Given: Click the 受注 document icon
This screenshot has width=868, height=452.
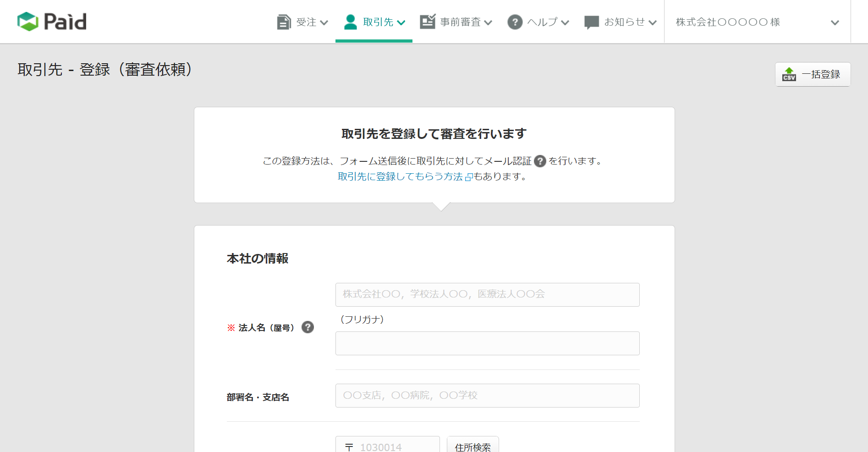Looking at the screenshot, I should pos(284,22).
